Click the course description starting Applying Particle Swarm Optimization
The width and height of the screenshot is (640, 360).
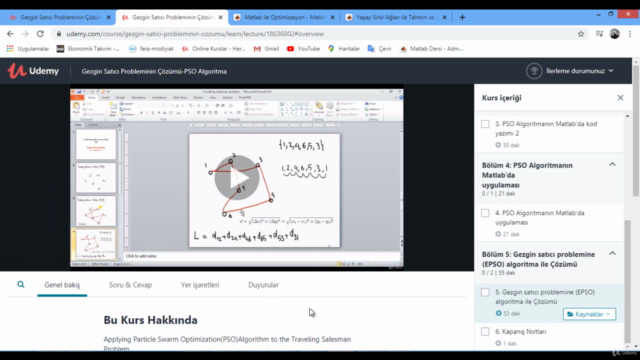click(x=227, y=343)
